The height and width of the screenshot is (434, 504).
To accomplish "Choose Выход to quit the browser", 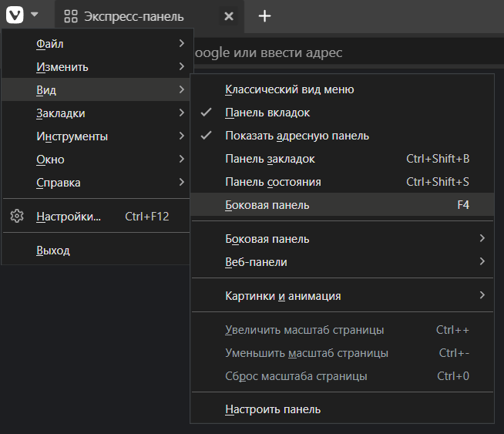I will [53, 251].
